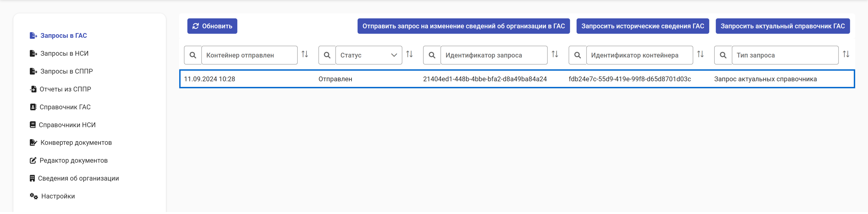Click the Обновить refresh button
The width and height of the screenshot is (868, 214).
(212, 26)
